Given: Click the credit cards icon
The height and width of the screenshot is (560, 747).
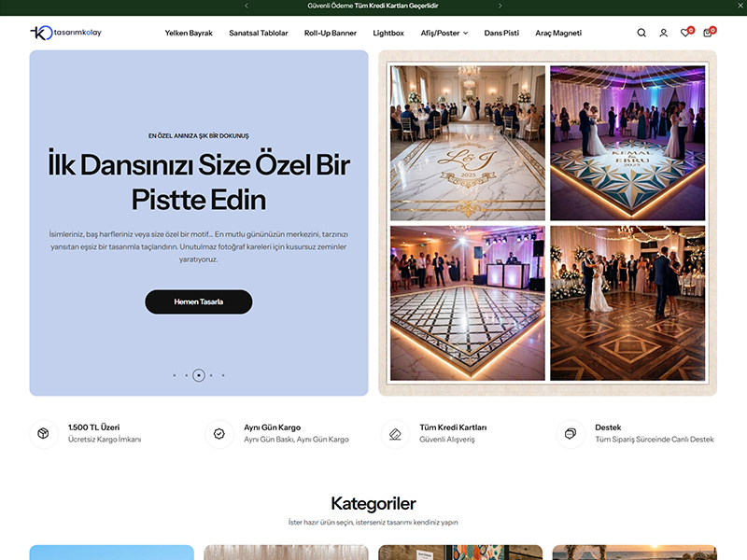Looking at the screenshot, I should (x=395, y=434).
